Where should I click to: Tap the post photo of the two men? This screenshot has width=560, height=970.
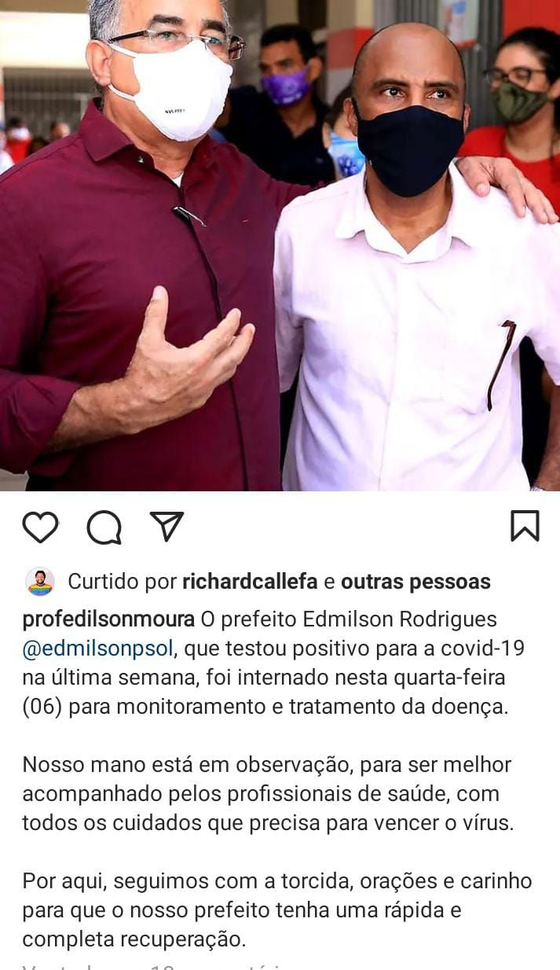pos(280,245)
